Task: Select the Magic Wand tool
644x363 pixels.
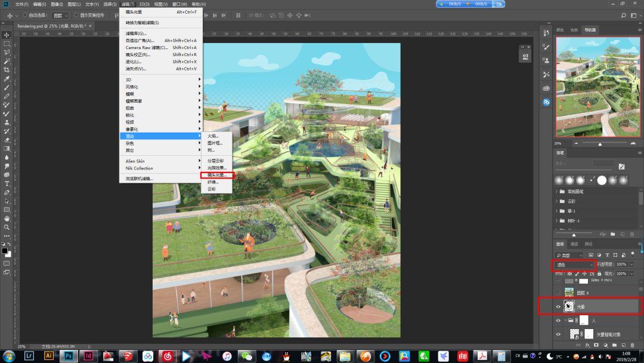Action: coord(7,61)
